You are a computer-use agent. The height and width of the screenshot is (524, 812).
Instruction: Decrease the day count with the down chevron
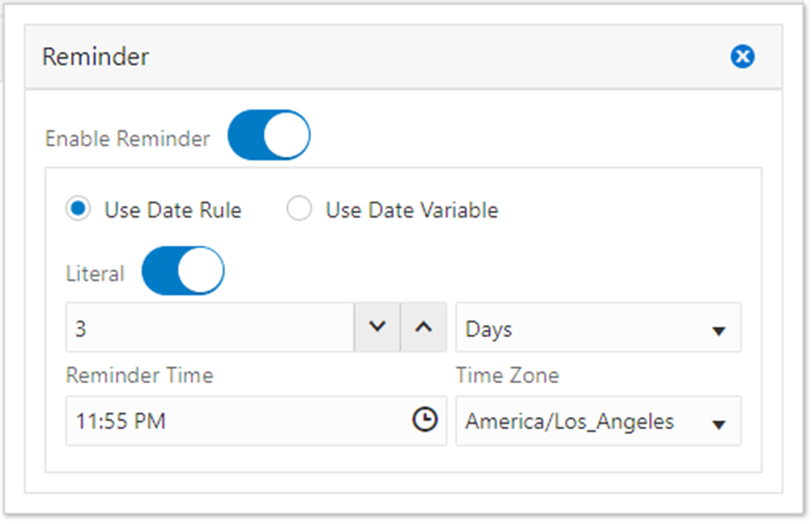[377, 327]
